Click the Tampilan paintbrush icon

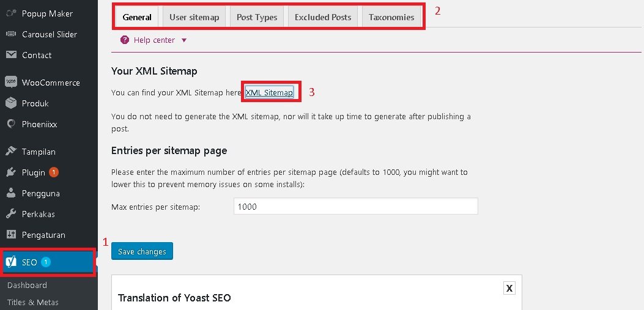click(x=11, y=152)
